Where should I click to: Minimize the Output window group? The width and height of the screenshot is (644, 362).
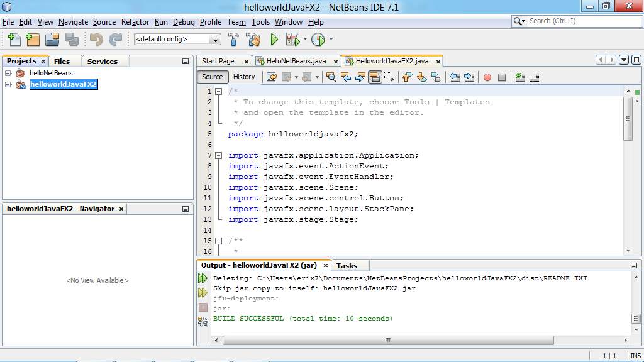click(634, 266)
